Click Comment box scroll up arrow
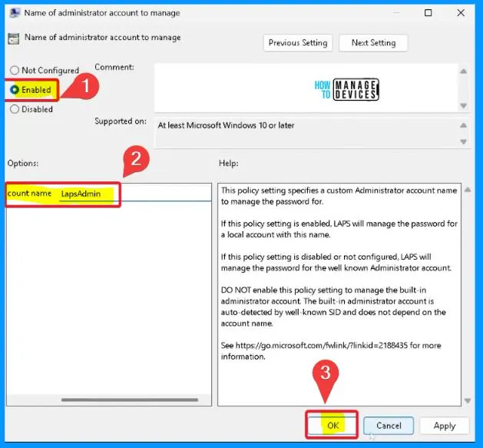This screenshot has height=448, width=483. [x=463, y=71]
